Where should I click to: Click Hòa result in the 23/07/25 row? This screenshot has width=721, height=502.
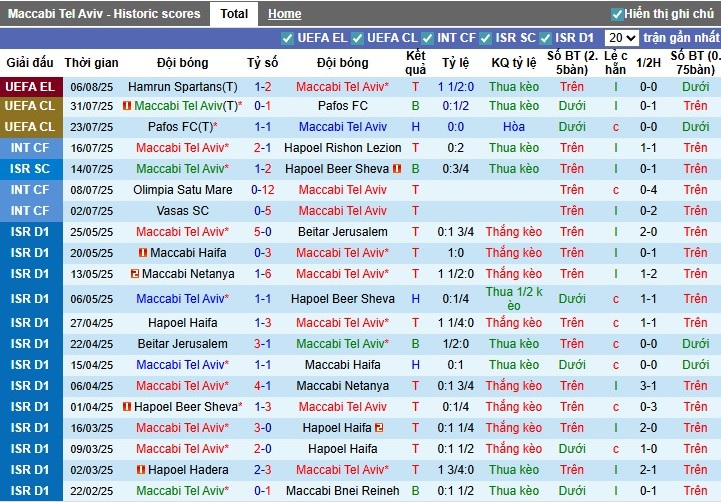(514, 127)
